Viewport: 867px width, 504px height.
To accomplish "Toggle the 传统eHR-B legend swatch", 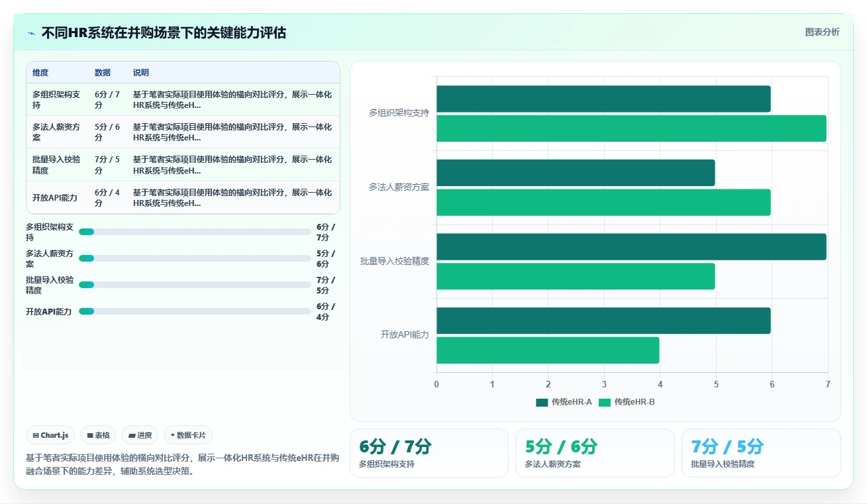I will pyautogui.click(x=605, y=402).
